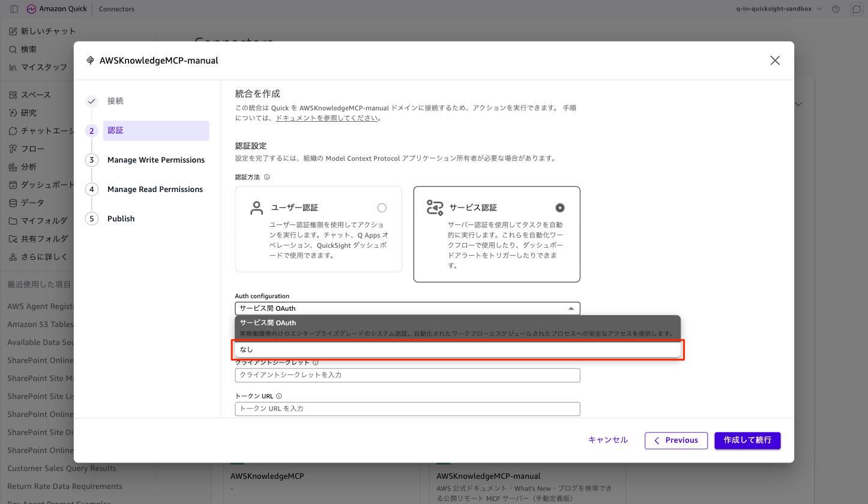Click 作成して続行 to continue
The height and width of the screenshot is (504, 868).
point(747,440)
